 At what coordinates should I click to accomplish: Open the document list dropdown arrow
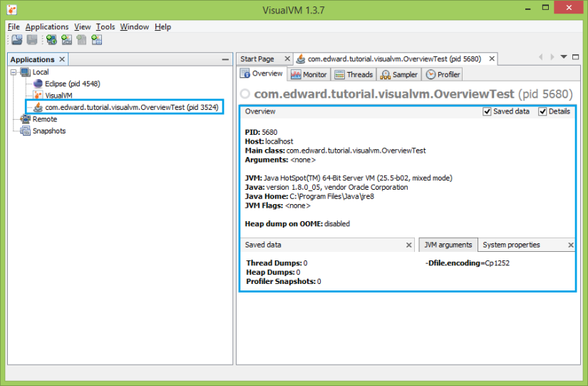(x=564, y=56)
